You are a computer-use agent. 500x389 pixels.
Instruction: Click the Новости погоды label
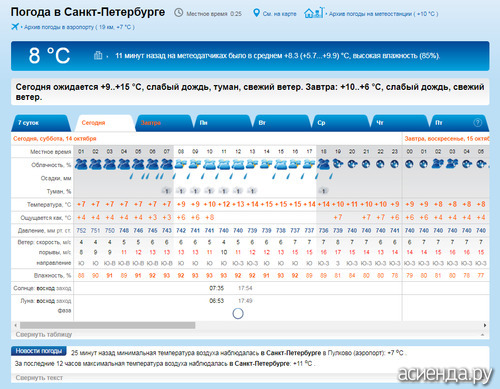[x=39, y=351]
